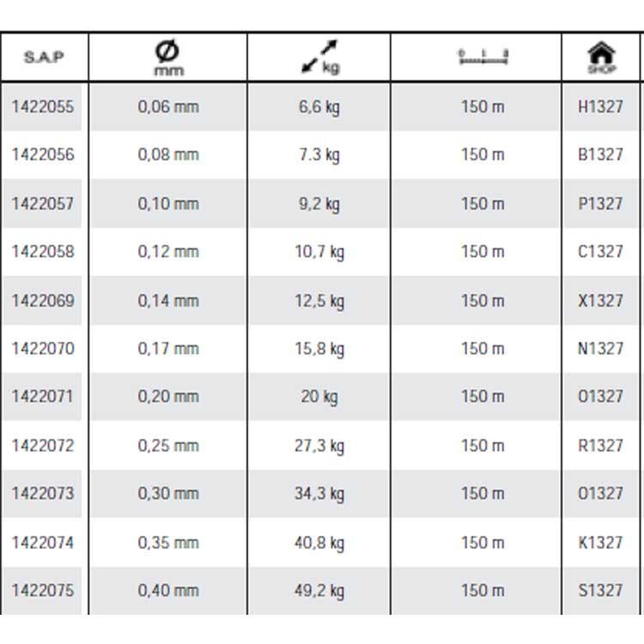Open shop code P1327
The width and height of the screenshot is (644, 644).
(x=600, y=204)
